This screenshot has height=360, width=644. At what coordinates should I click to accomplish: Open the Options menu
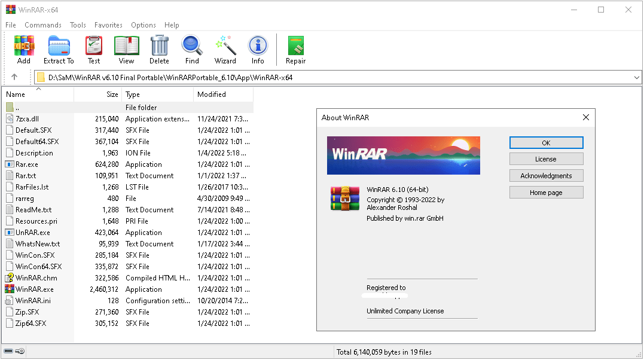tap(144, 25)
